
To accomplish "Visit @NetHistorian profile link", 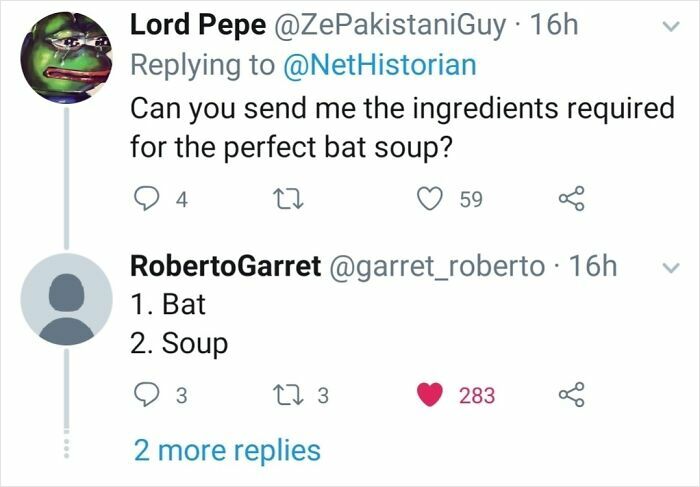I will 382,65.
